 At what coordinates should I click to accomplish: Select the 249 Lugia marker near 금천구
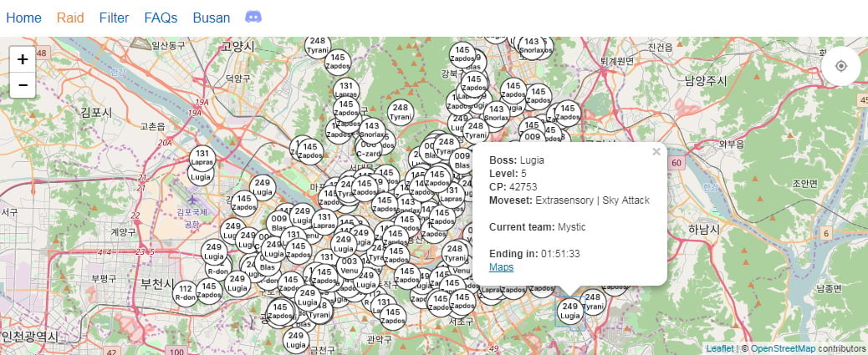296,341
